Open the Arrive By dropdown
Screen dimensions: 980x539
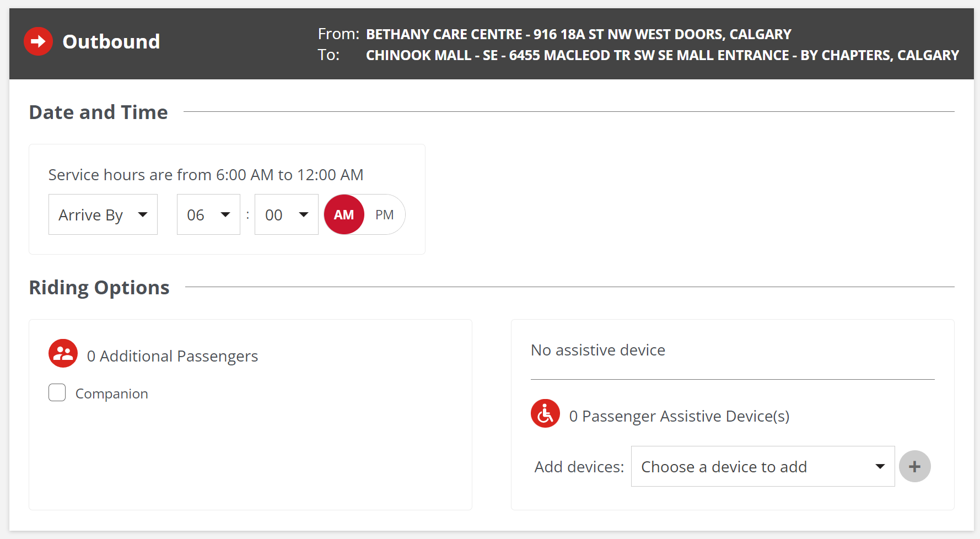pyautogui.click(x=103, y=214)
